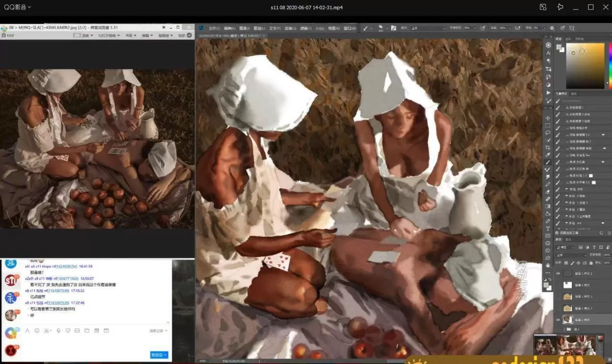The image size is (612, 364).
Task: Toggle visibility of the second layer
Action: coord(557,285)
